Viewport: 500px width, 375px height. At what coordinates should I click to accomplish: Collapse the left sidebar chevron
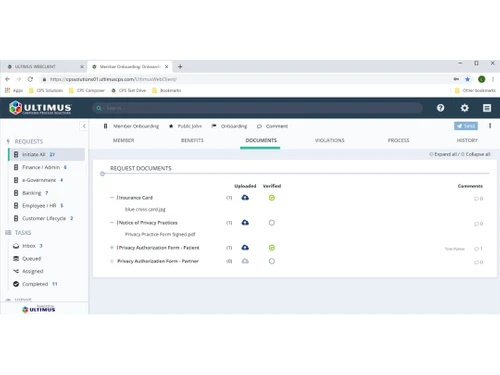pos(84,126)
